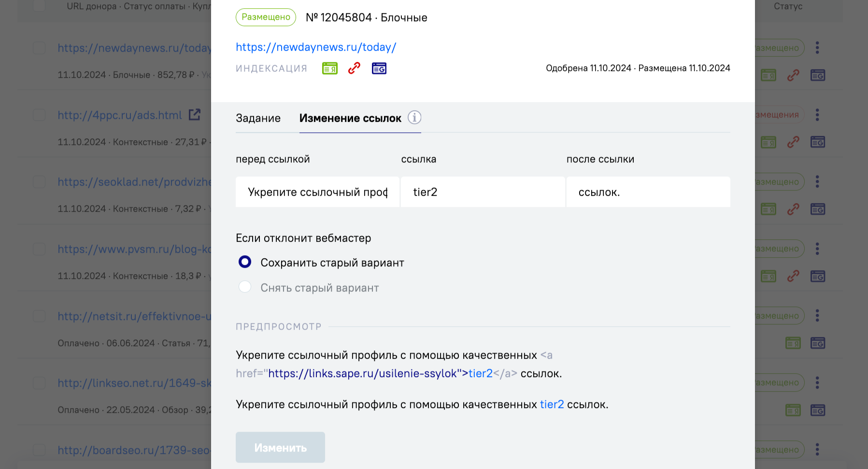Click the red link icon in modal header
Viewport: 868px width, 469px height.
tap(354, 68)
